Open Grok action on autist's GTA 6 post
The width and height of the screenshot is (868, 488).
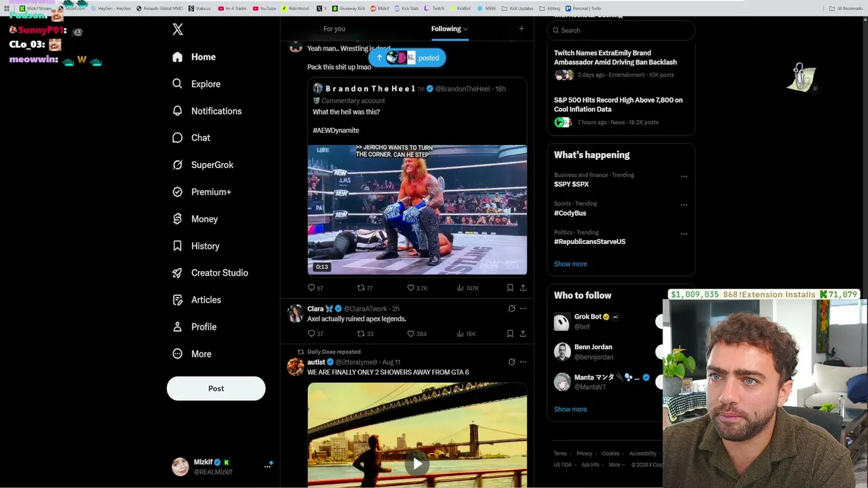pyautogui.click(x=511, y=362)
